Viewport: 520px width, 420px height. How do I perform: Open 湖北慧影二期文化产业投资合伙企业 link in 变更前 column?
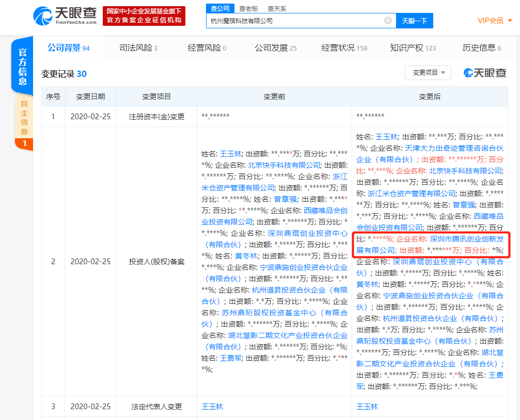tap(274, 341)
